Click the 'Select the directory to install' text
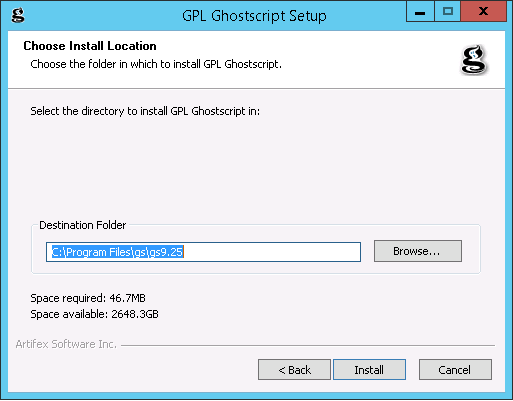The image size is (513, 401). (x=145, y=111)
